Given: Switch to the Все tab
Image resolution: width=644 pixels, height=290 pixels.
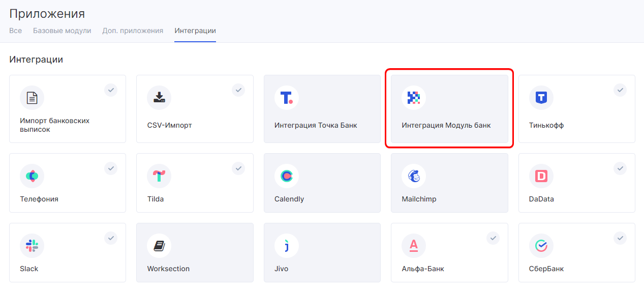Looking at the screenshot, I should [16, 31].
